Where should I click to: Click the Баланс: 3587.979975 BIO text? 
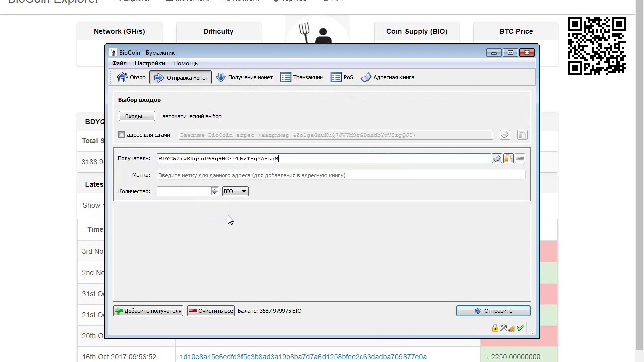click(x=270, y=311)
